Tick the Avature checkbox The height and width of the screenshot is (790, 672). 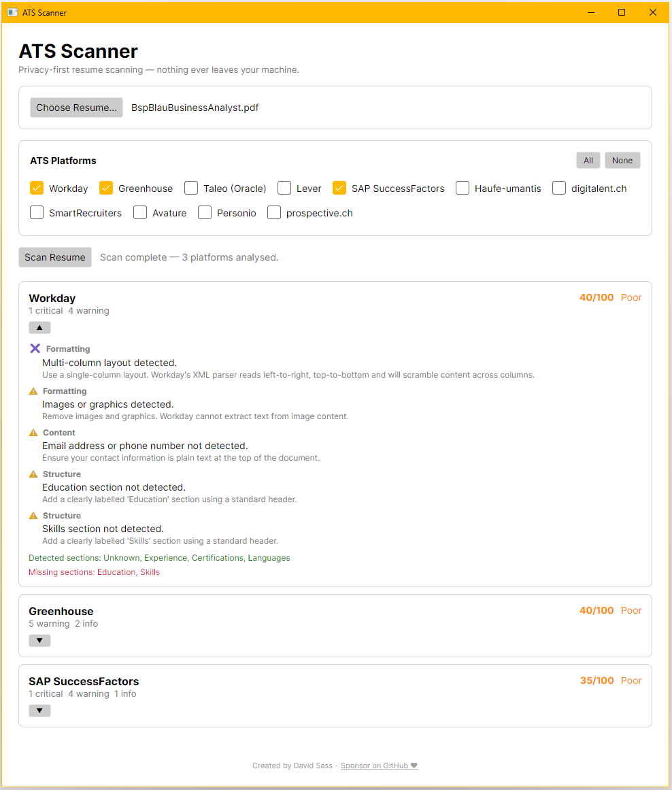pos(140,212)
